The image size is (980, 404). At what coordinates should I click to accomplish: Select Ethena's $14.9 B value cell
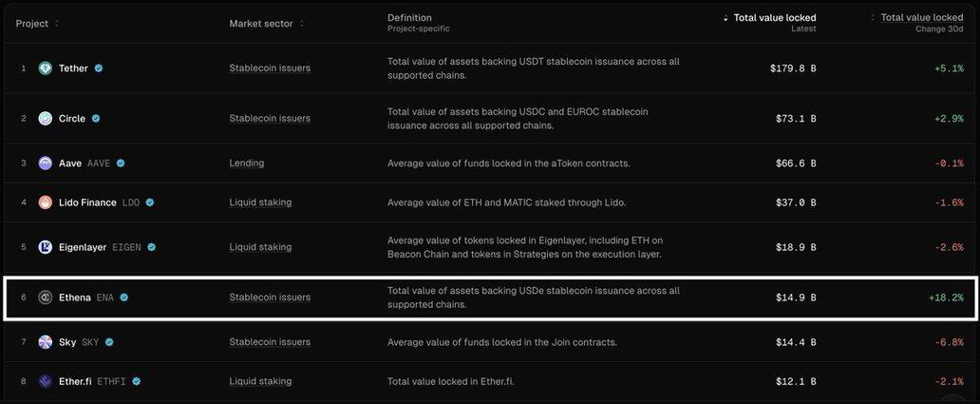coord(795,298)
